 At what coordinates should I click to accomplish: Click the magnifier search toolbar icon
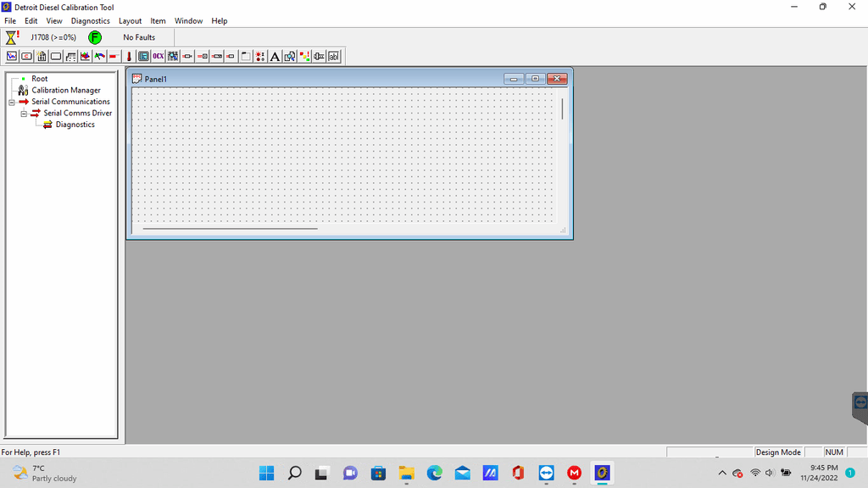click(x=290, y=57)
